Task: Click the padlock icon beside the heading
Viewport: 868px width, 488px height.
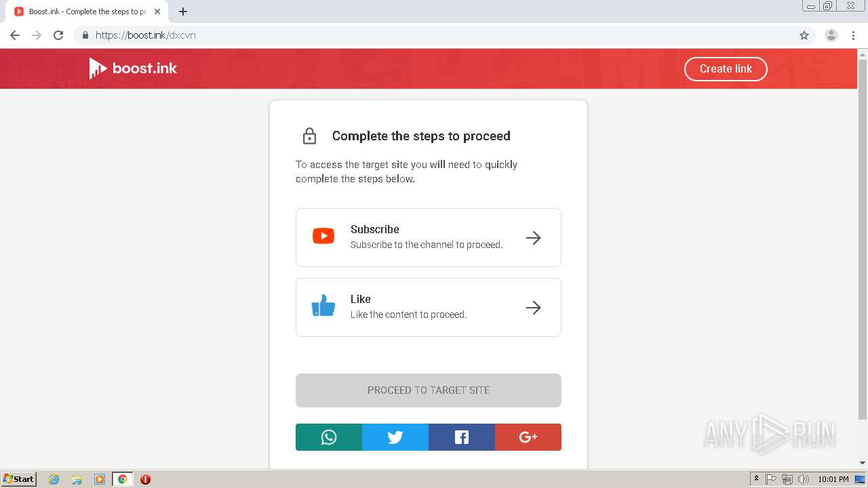Action: pos(309,136)
